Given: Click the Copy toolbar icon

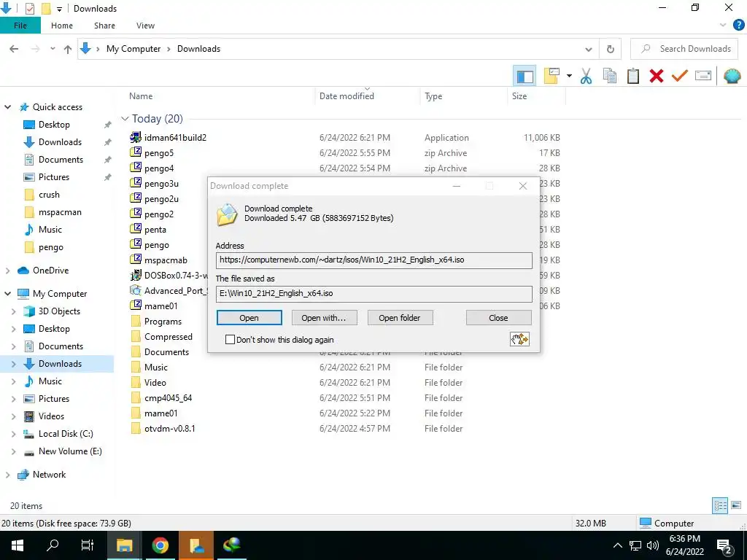Looking at the screenshot, I should [610, 76].
